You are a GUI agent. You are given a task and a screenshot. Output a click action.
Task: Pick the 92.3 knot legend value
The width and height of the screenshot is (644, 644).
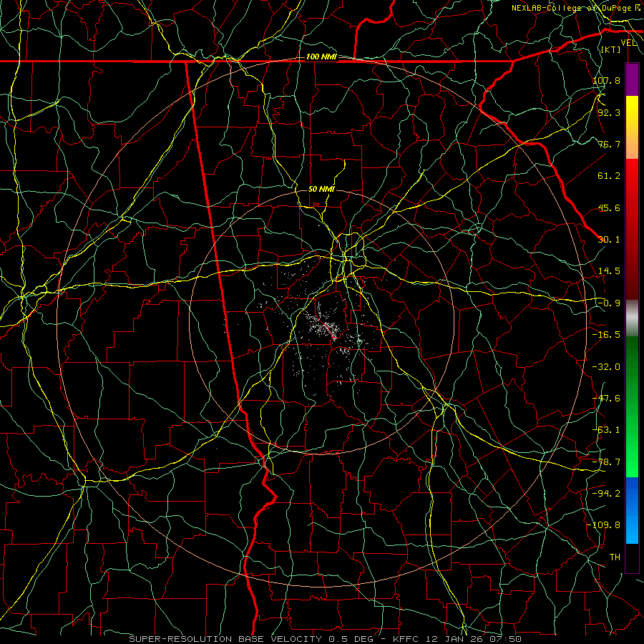pyautogui.click(x=609, y=112)
